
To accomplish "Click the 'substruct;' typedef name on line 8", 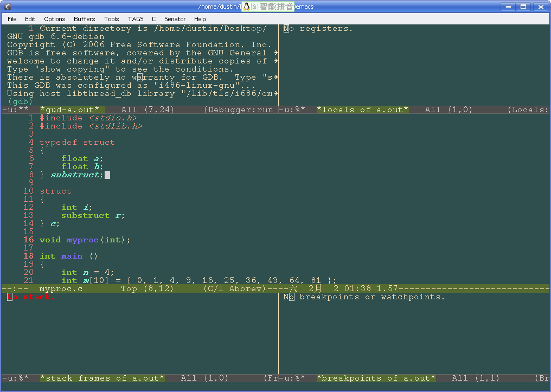I will pos(76,175).
